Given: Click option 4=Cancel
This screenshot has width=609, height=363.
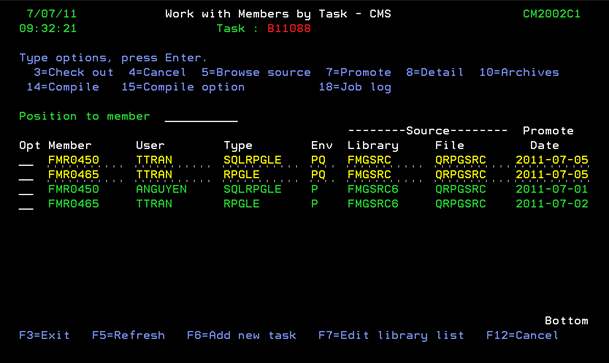Looking at the screenshot, I should tap(157, 72).
